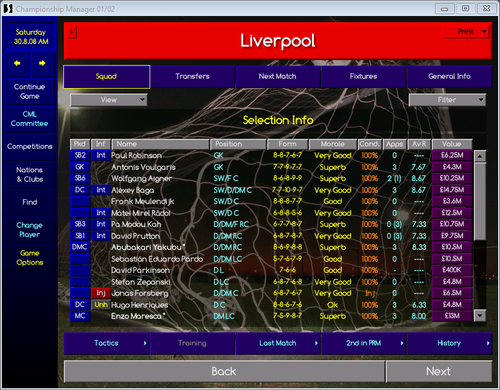Click the scrollbar up arrow in squad list
This screenshot has height=390, width=500.
[479, 156]
